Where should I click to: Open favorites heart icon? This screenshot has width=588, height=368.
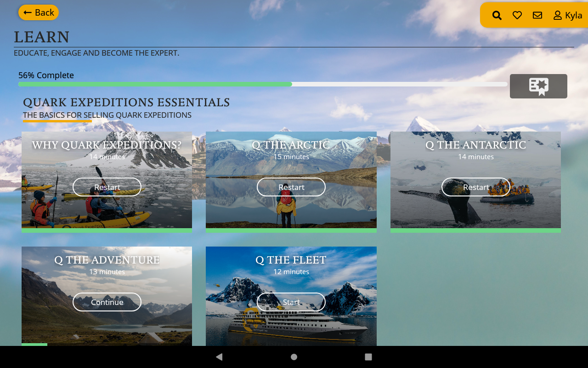pyautogui.click(x=517, y=15)
